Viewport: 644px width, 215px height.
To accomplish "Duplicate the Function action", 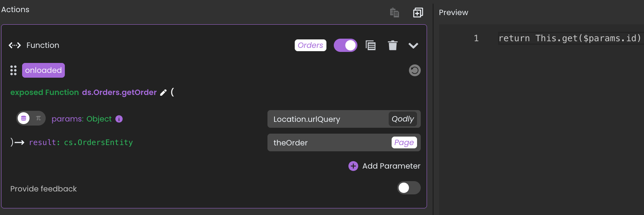I will (370, 45).
